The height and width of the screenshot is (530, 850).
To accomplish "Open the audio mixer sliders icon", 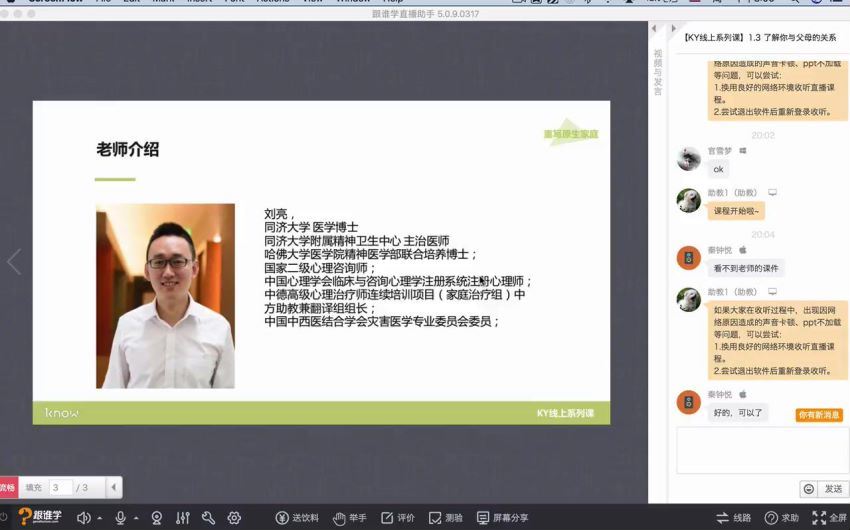I will pos(183,518).
